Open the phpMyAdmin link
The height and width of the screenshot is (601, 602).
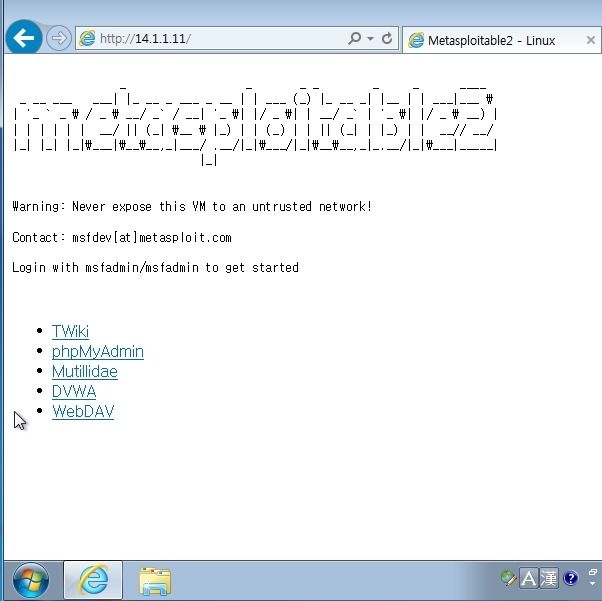[x=98, y=351]
